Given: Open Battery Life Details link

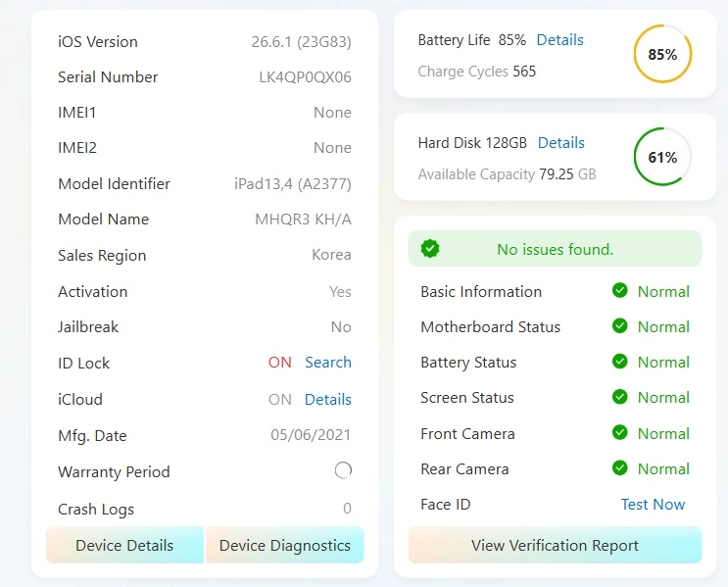Looking at the screenshot, I should (x=559, y=40).
